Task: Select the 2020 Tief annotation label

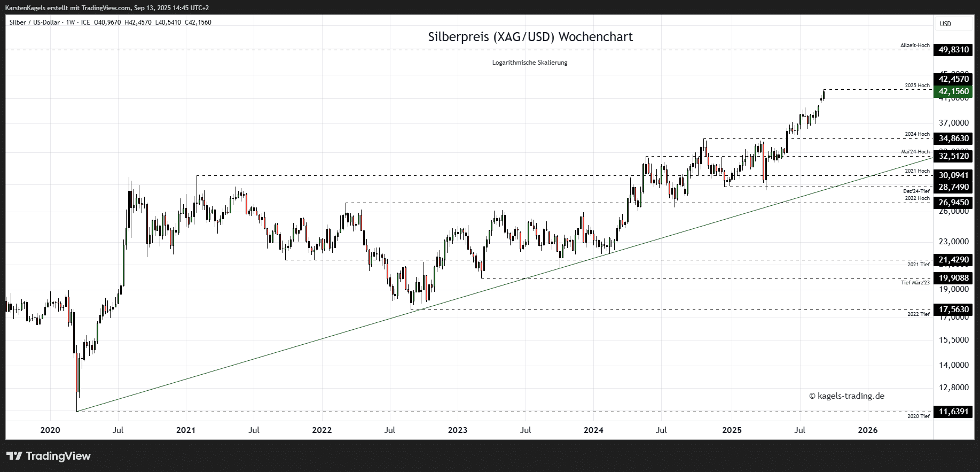Action: [x=918, y=416]
